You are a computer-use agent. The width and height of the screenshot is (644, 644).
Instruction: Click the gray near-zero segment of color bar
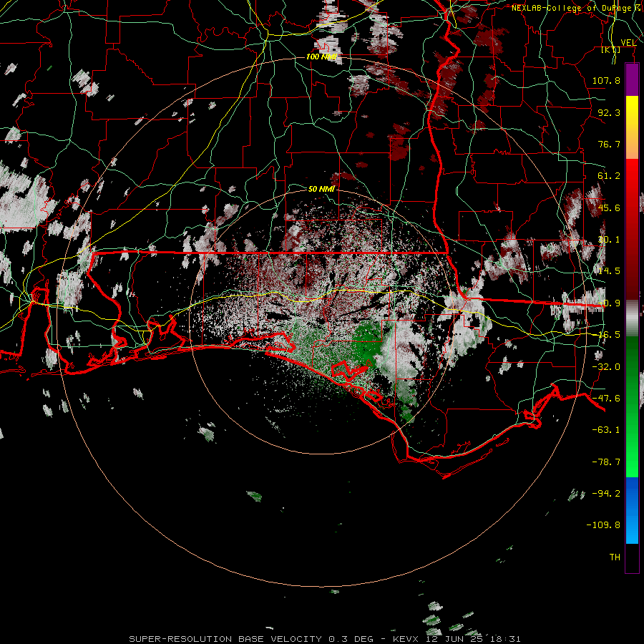[632, 318]
